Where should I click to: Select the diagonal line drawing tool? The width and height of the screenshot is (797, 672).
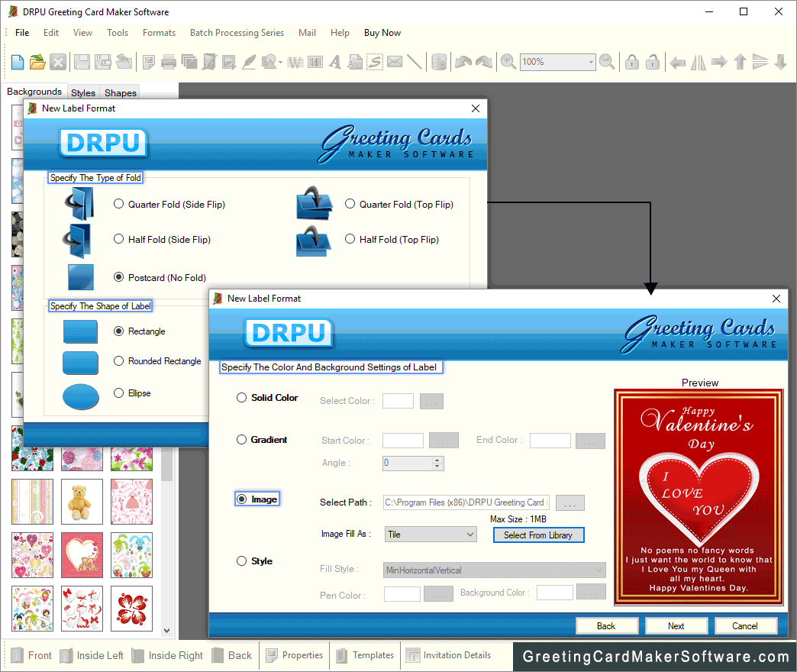[415, 62]
